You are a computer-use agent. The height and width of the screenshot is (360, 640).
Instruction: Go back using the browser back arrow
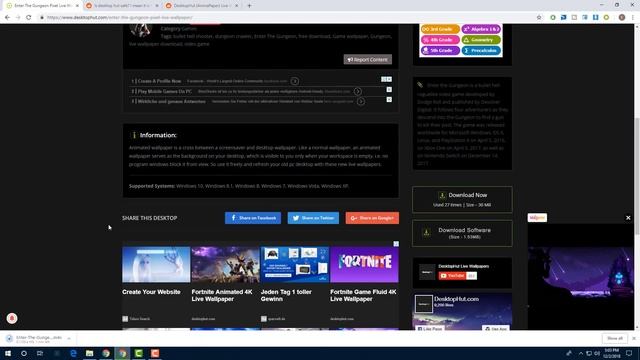click(x=7, y=18)
